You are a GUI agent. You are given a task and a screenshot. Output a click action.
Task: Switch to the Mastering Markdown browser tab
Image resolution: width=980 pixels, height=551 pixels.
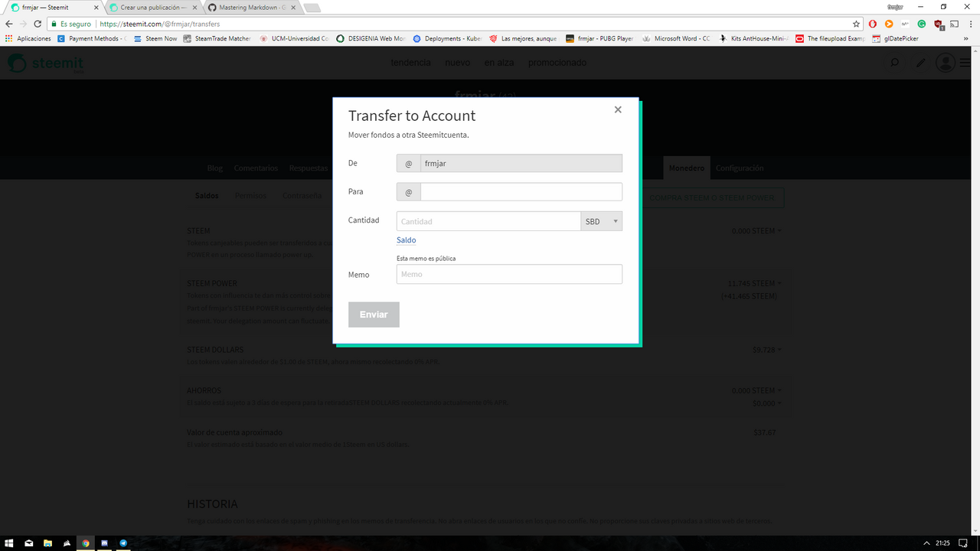pyautogui.click(x=253, y=7)
